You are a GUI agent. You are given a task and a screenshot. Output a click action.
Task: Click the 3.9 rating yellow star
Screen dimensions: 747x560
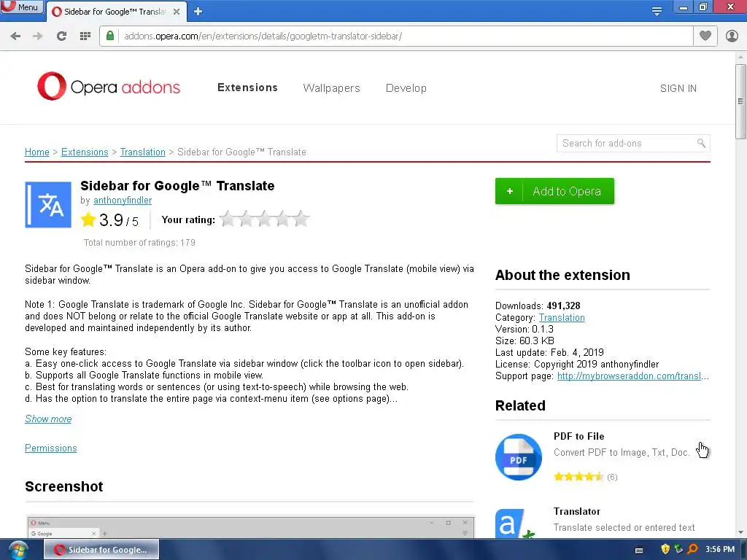click(x=88, y=219)
